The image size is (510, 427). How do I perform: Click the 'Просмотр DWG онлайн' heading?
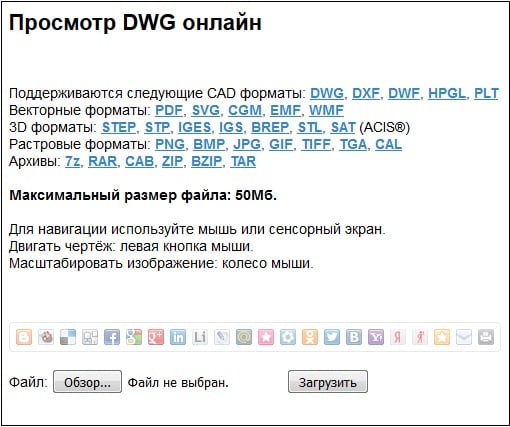tap(135, 23)
